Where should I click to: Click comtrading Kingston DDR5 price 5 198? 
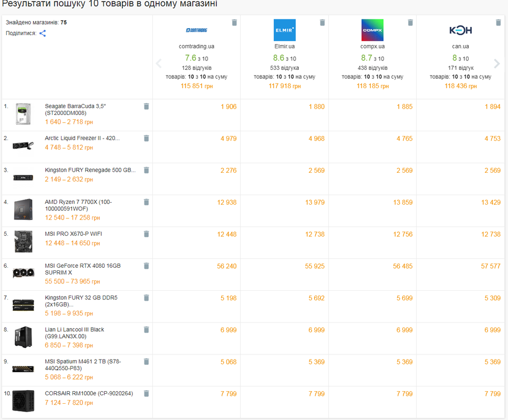[x=229, y=298]
